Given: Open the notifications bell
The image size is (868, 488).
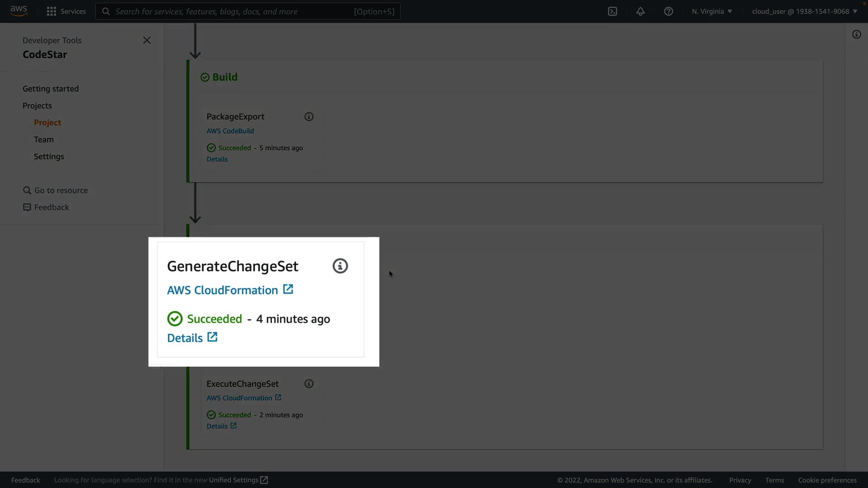Looking at the screenshot, I should coord(641,11).
